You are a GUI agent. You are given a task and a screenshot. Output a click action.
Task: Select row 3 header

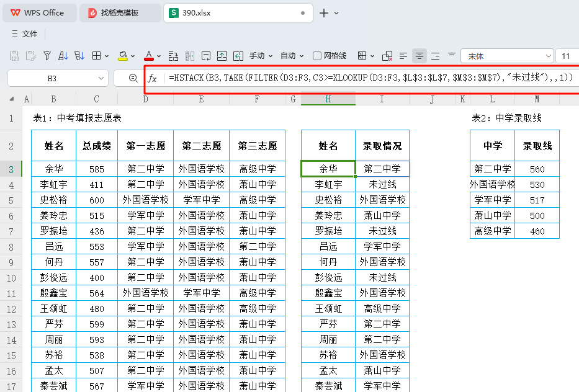11,169
